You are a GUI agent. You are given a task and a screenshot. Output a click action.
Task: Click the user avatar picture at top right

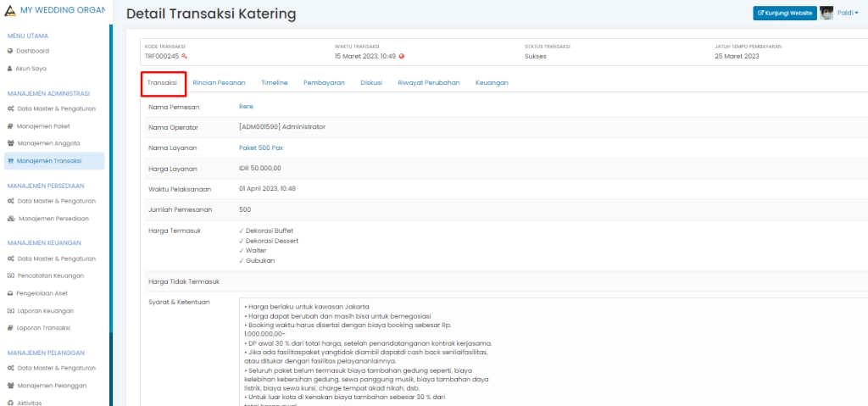tap(826, 14)
